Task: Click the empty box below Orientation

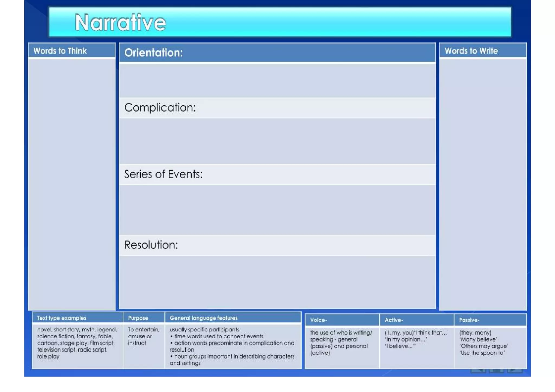Action: [277, 80]
